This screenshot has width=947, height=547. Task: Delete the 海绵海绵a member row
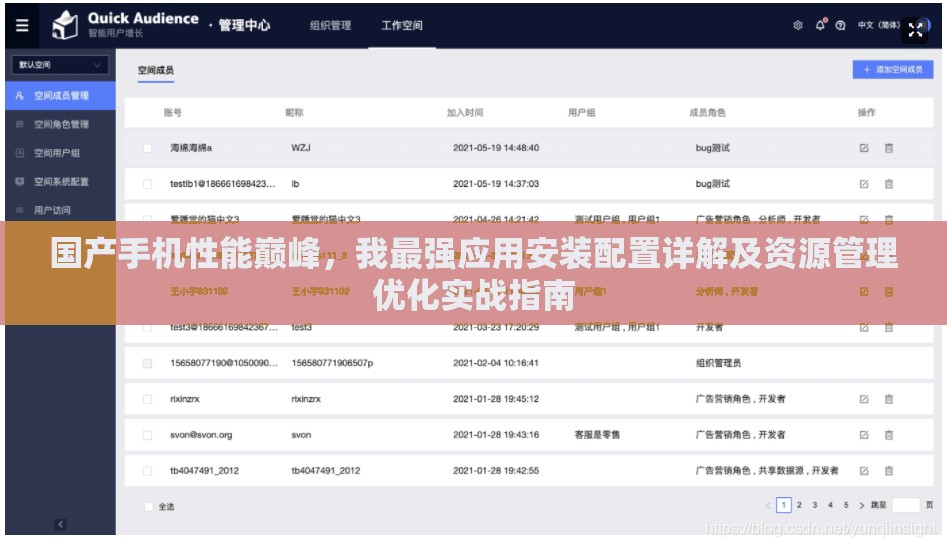[x=888, y=148]
